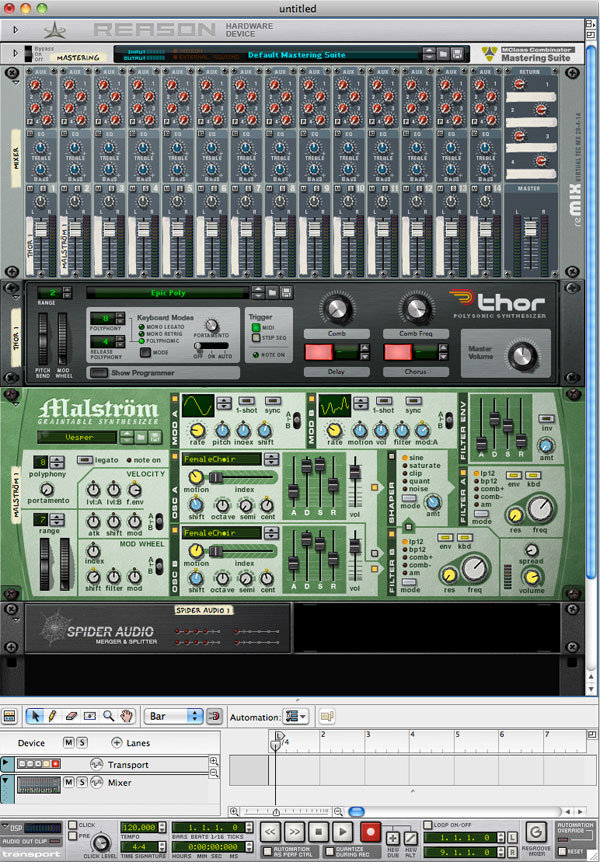Toggle Snap to grid magnet button
The height and width of the screenshot is (862, 600).
[x=214, y=716]
